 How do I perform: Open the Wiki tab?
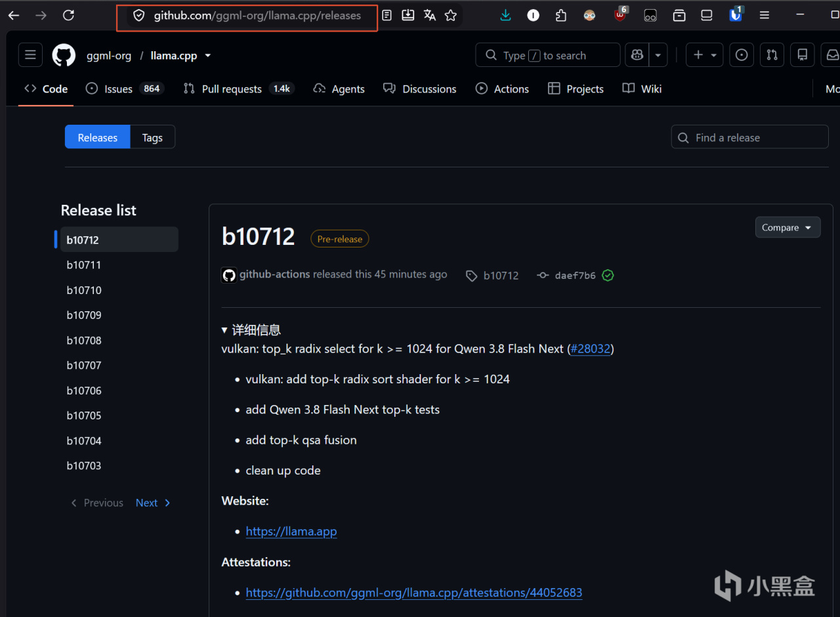[642, 89]
